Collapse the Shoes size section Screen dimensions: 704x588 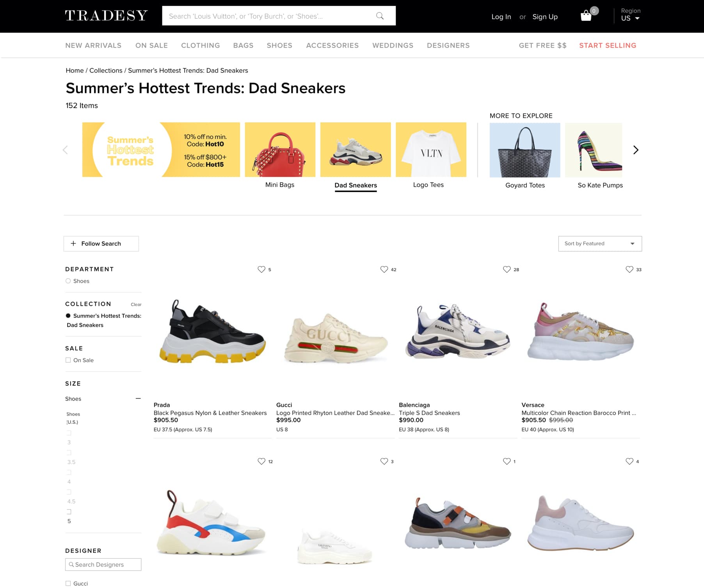[138, 399]
